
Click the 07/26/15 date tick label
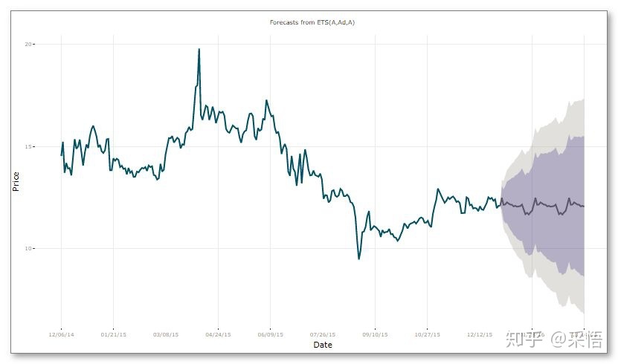pyautogui.click(x=323, y=334)
